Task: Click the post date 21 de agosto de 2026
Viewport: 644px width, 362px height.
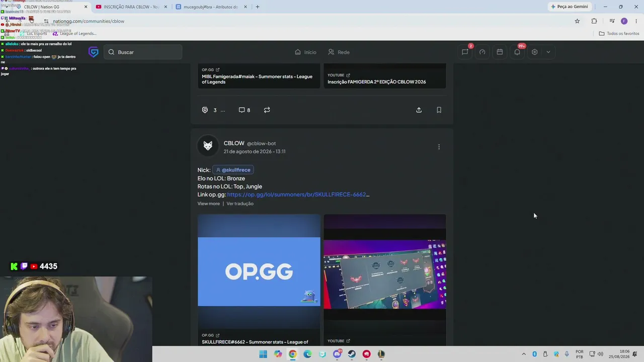Action: click(x=255, y=151)
